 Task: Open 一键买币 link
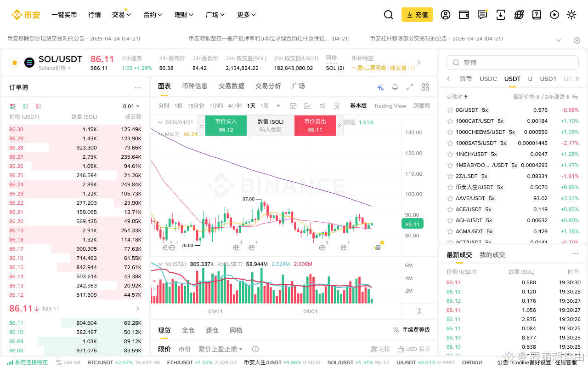point(64,15)
